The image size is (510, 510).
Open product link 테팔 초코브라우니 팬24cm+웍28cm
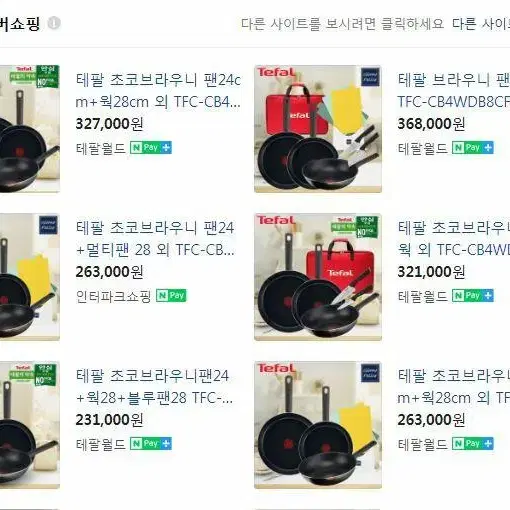click(158, 91)
